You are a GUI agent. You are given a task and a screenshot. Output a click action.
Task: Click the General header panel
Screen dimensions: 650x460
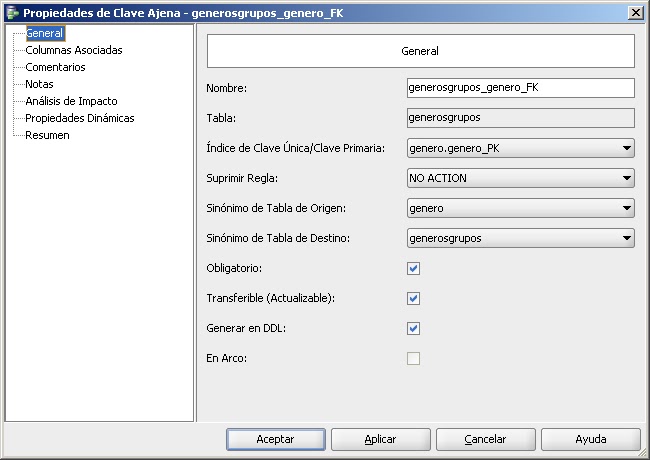pos(420,51)
